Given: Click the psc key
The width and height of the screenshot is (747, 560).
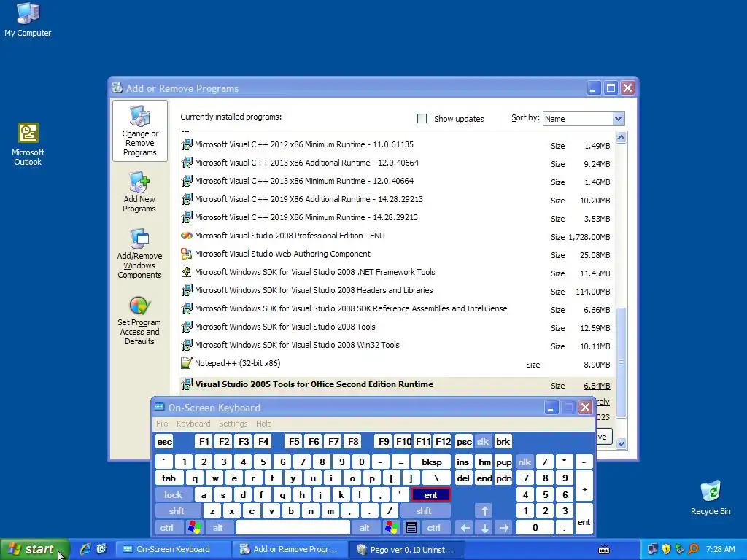Looking at the screenshot, I should pos(464,441).
